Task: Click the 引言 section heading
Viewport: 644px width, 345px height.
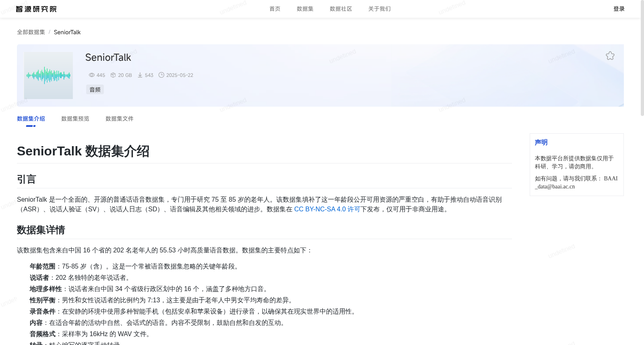Action: coord(27,180)
